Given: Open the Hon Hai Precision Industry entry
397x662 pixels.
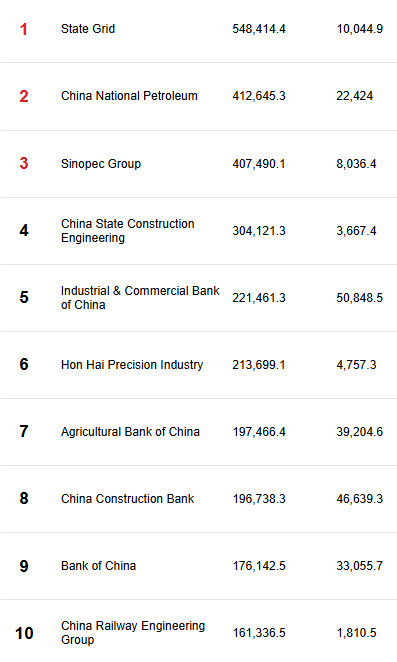Looking at the screenshot, I should click(132, 364).
